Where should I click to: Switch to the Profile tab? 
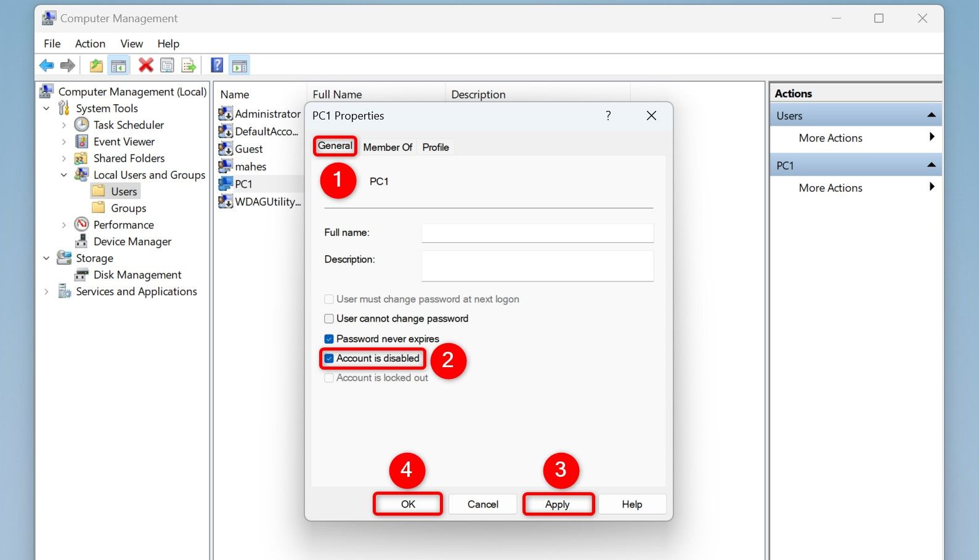[436, 147]
